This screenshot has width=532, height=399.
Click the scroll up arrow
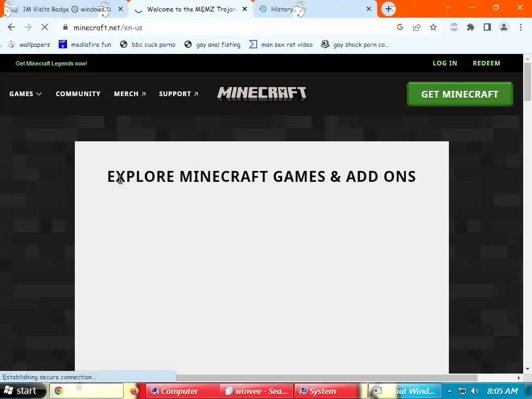[527, 58]
